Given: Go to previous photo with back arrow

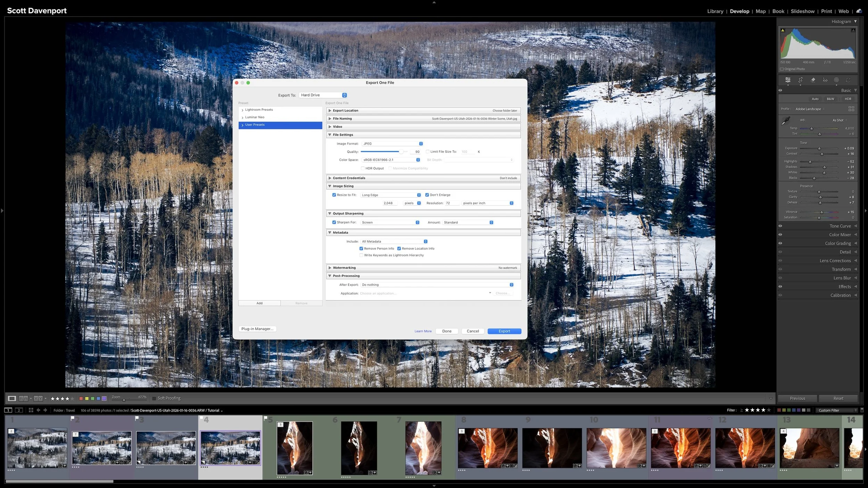Looking at the screenshot, I should click(38, 410).
